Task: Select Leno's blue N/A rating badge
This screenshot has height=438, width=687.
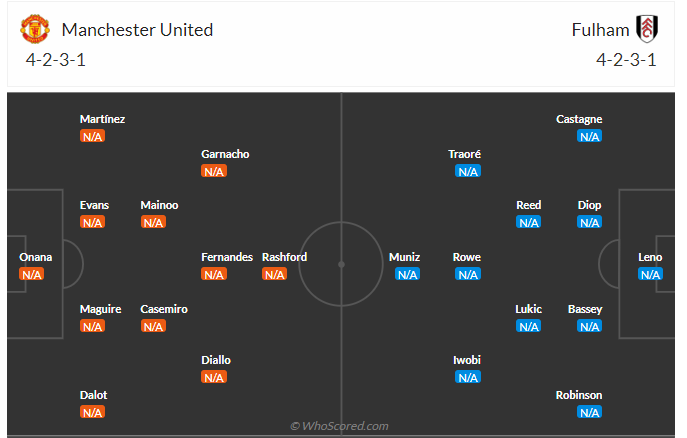Action: (x=650, y=275)
